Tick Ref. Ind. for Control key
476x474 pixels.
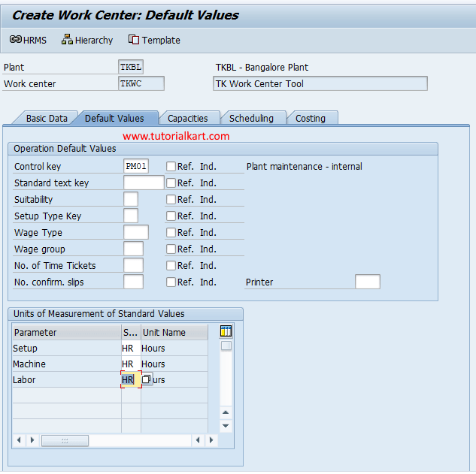[x=171, y=166]
